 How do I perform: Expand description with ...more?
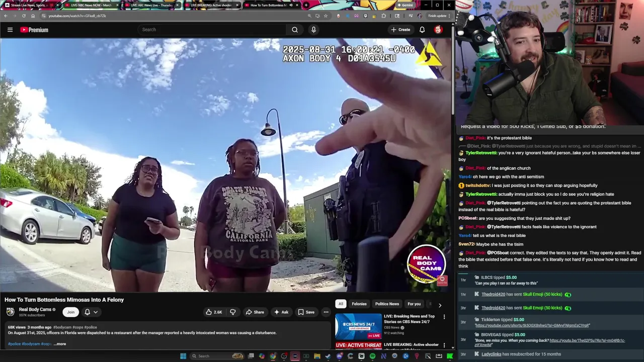(60, 344)
